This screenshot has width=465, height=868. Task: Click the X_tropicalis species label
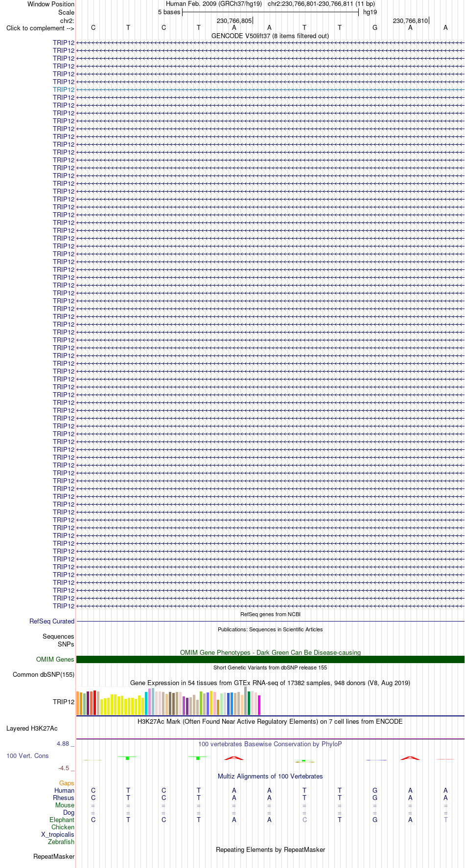pyautogui.click(x=58, y=834)
